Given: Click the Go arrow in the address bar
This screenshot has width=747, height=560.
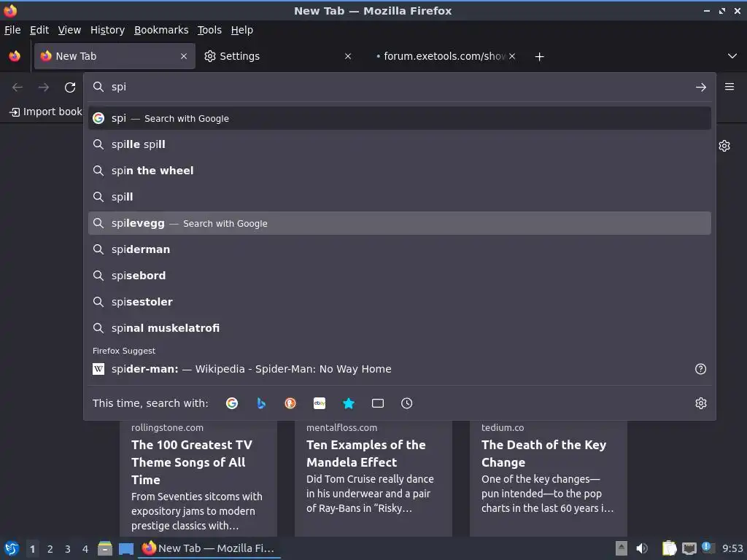Looking at the screenshot, I should click(700, 87).
